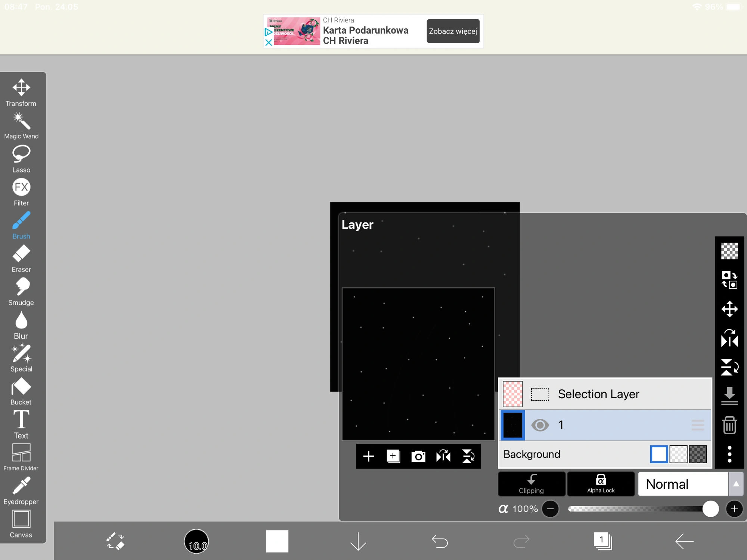Select the Magic Wand tool

click(21, 125)
